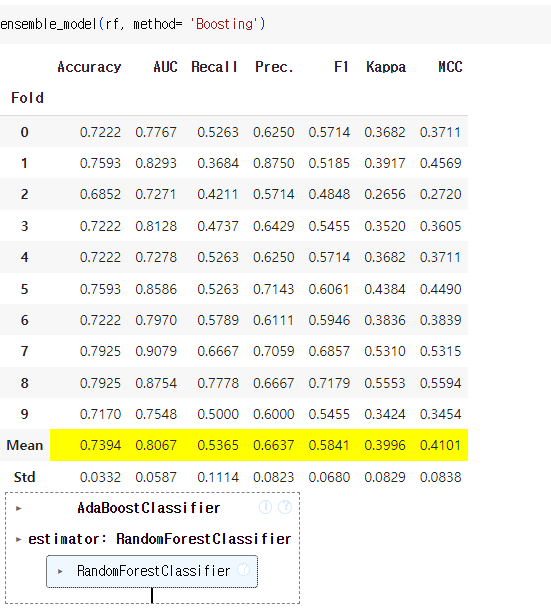Click the Mean Recall value 0.5365
551x612 pixels.
tap(218, 445)
